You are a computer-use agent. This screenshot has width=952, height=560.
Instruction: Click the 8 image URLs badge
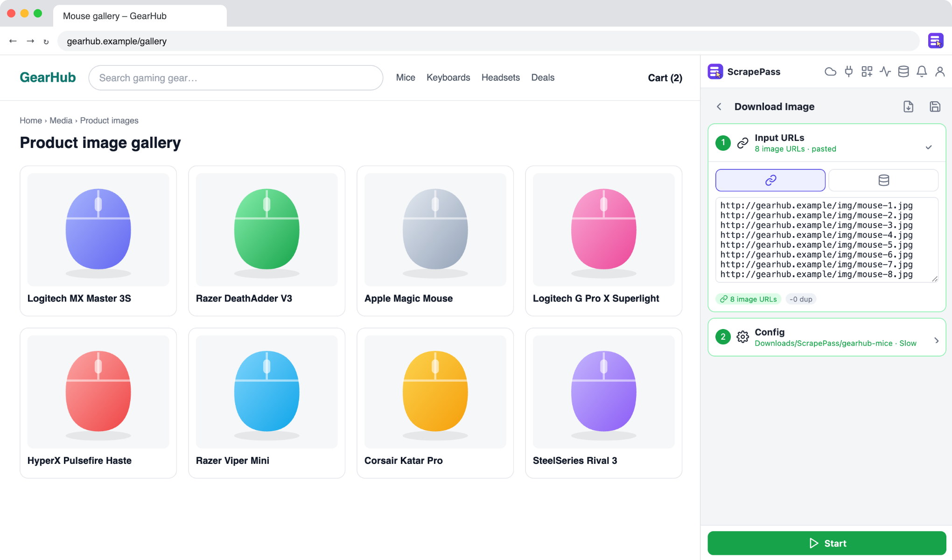[x=749, y=299]
